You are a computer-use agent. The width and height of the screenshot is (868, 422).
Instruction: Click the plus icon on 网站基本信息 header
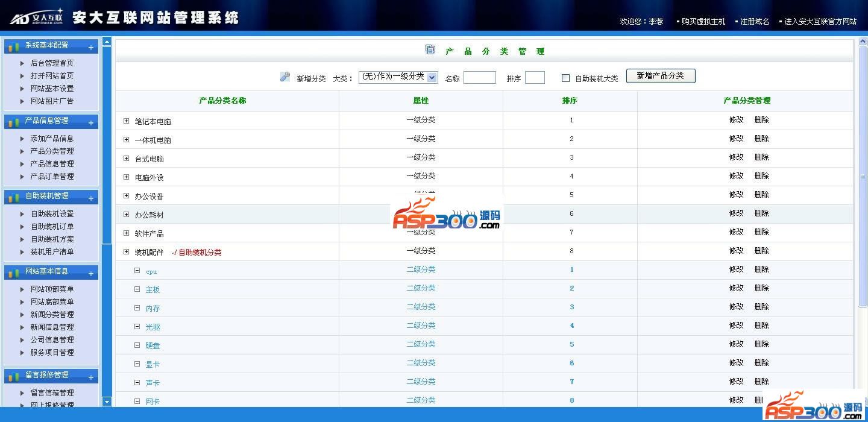click(91, 274)
